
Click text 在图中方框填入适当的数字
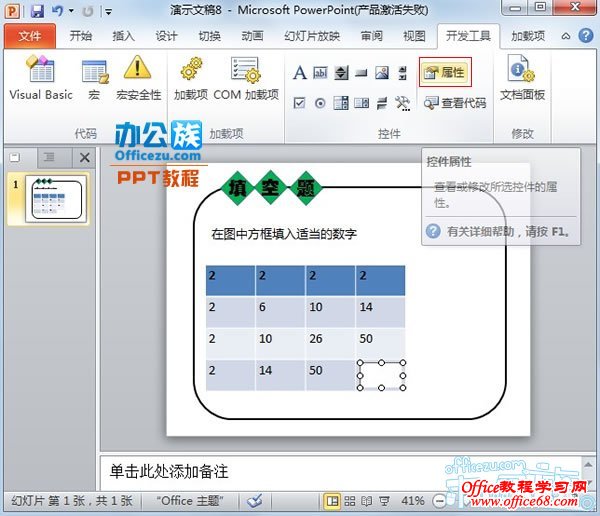click(x=284, y=234)
